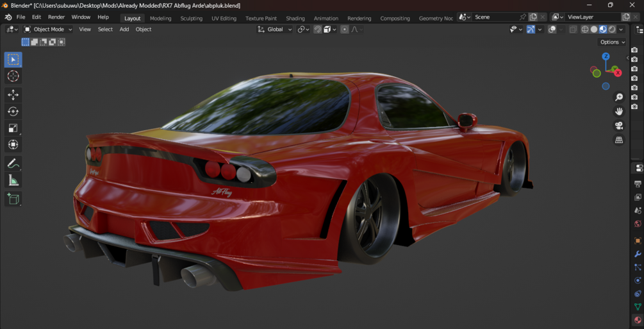Pick the Add Cube tool

[13, 199]
